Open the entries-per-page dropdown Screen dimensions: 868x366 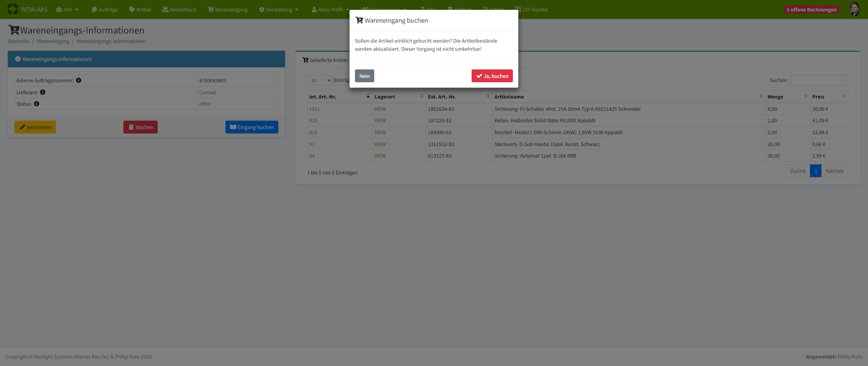pos(319,80)
